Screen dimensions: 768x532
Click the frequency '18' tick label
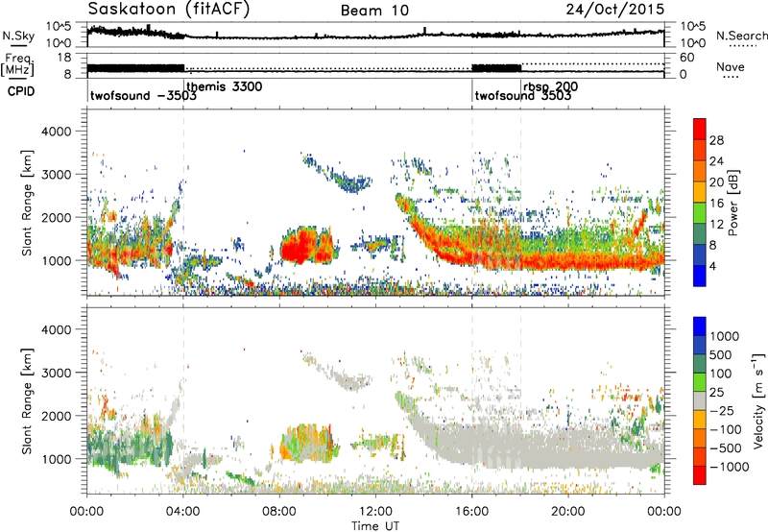[x=63, y=57]
